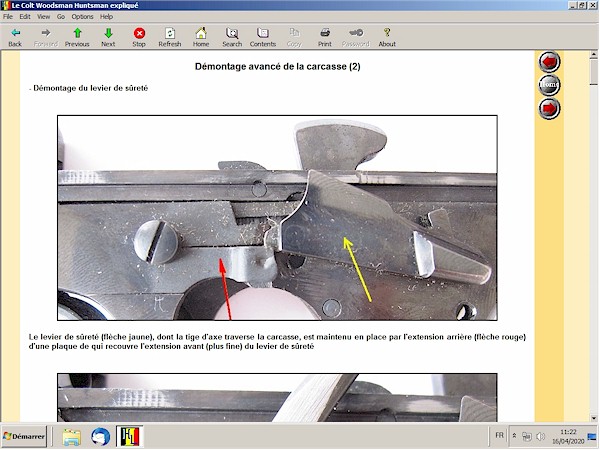This screenshot has height=450, width=600.
Task: Open the File menu
Action: 8,16
